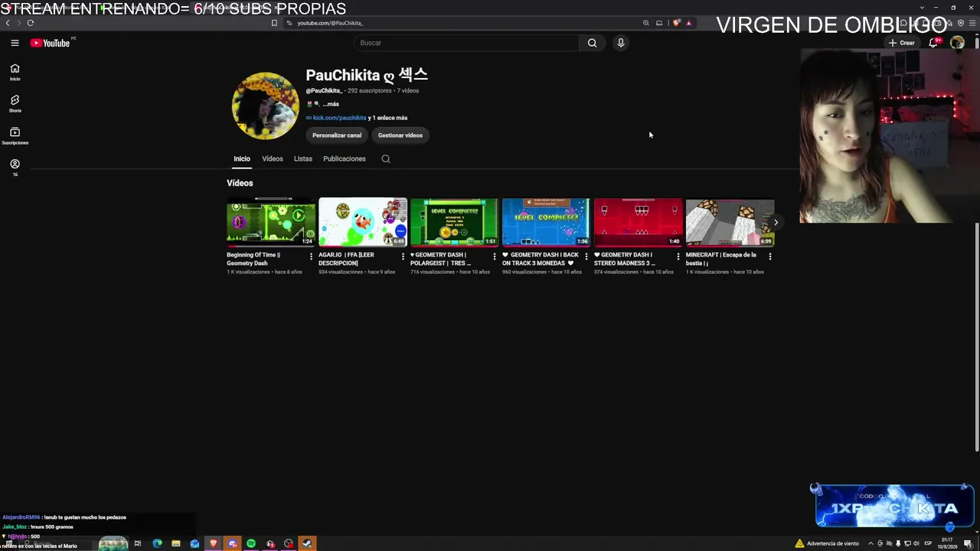Open options menu for Minecraft video
This screenshot has height=551, width=980.
click(770, 256)
